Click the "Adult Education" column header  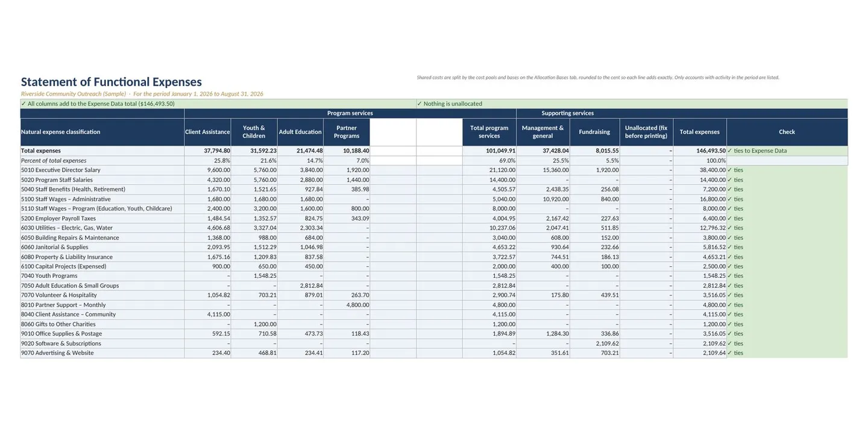(300, 132)
